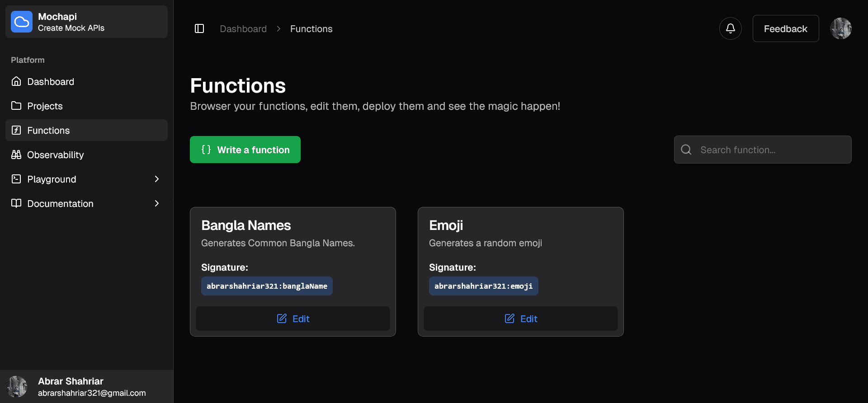This screenshot has height=403, width=868.
Task: Click the Projects folder icon
Action: (16, 106)
